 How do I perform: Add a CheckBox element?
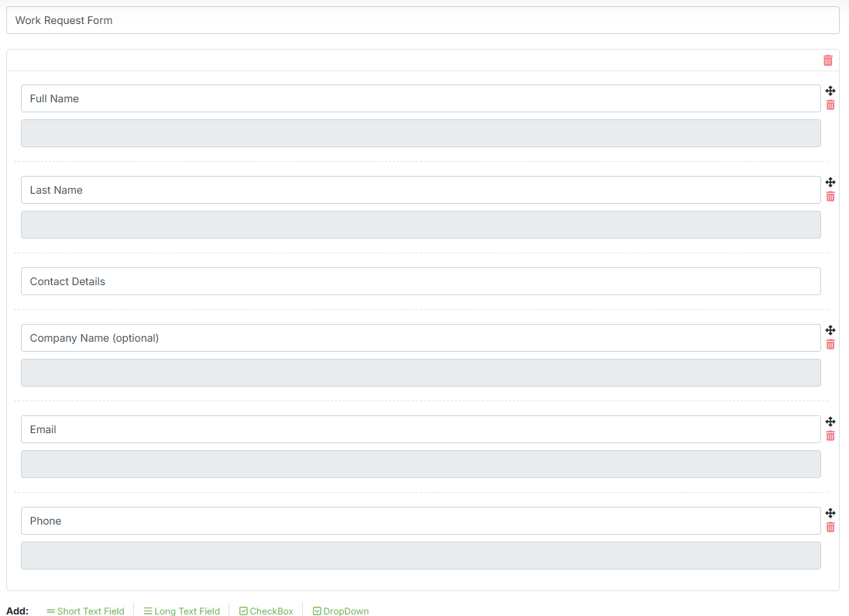[x=266, y=611]
